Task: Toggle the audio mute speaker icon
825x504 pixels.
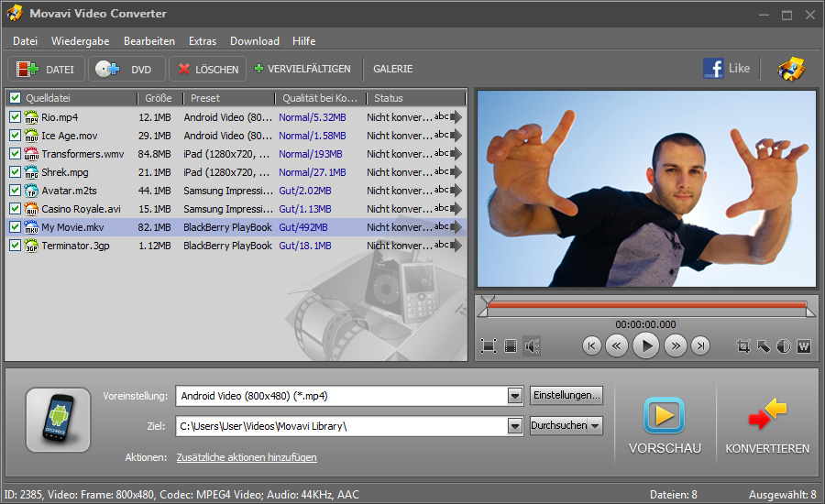Action: (533, 345)
